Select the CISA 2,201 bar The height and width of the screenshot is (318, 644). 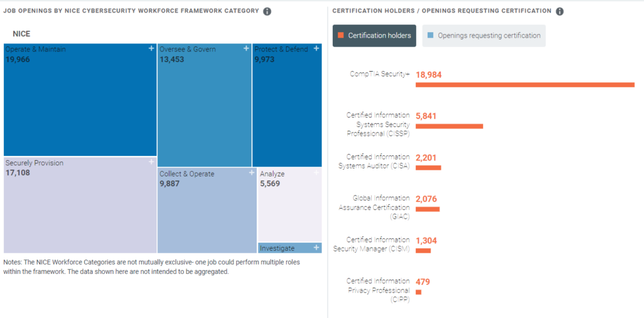[428, 168]
